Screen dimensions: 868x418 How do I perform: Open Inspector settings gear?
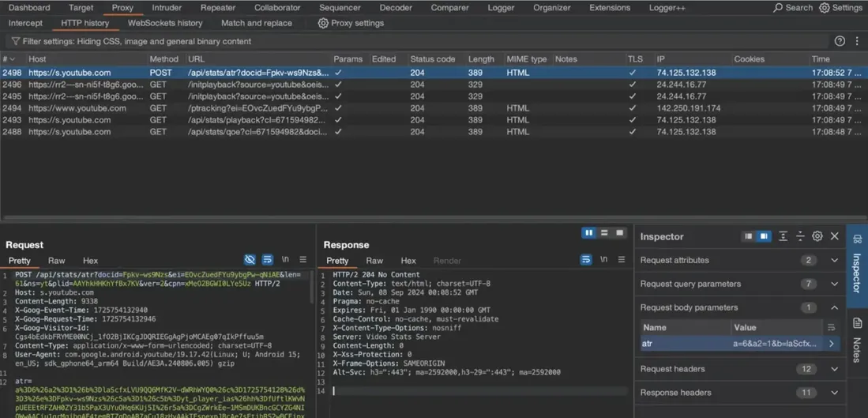[817, 236]
